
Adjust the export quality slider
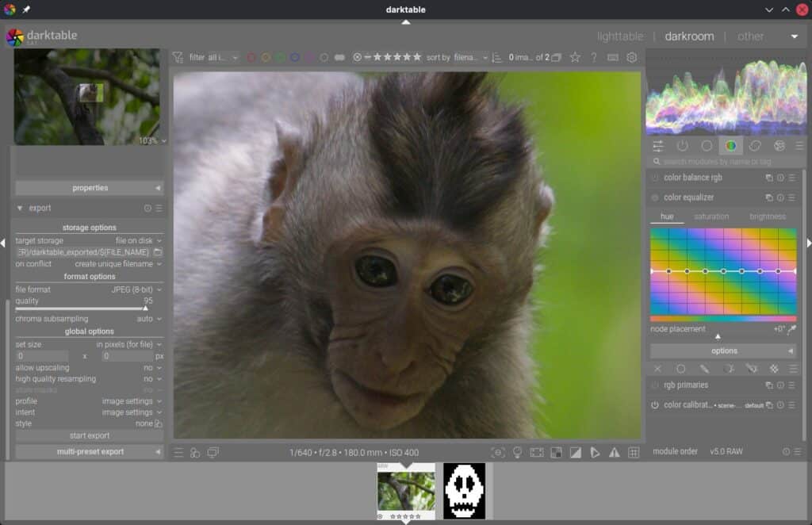[x=87, y=301]
